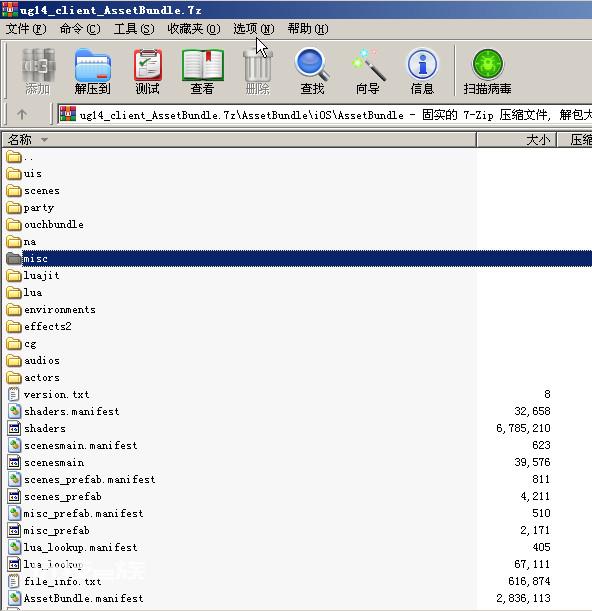Open the 查看 (View) book icon

click(x=202, y=71)
